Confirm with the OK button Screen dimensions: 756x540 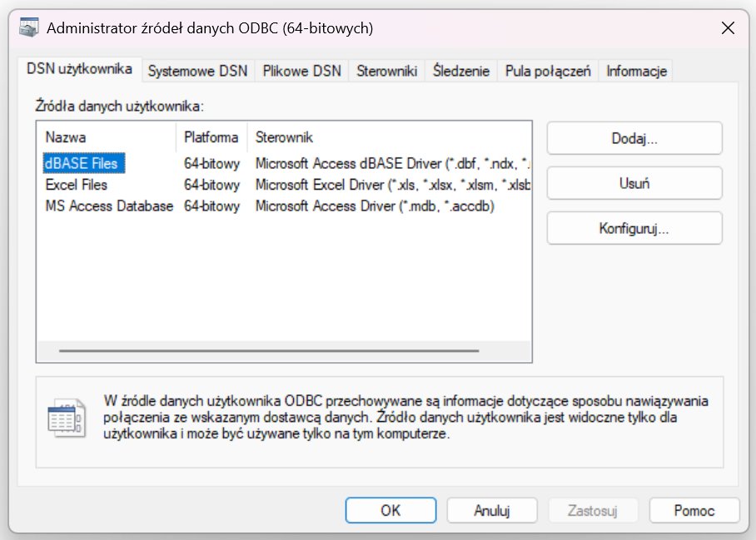click(390, 510)
